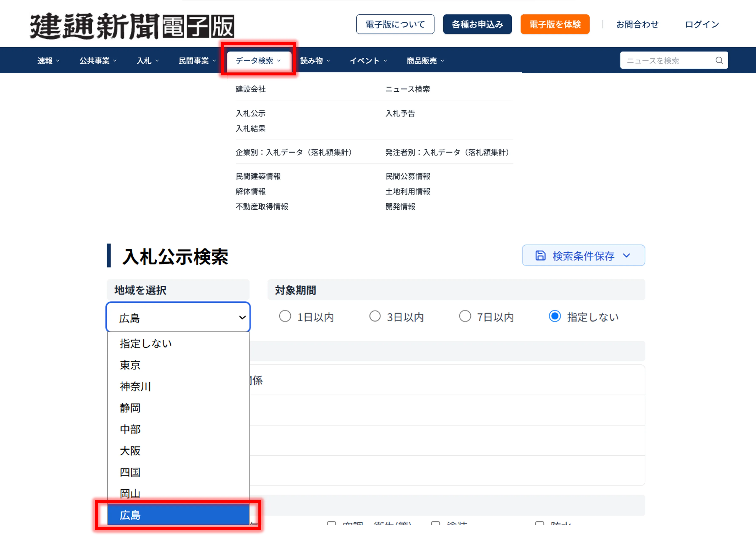The height and width of the screenshot is (535, 756).
Task: Choose ニュース検索 from the data search menu
Action: 407,89
